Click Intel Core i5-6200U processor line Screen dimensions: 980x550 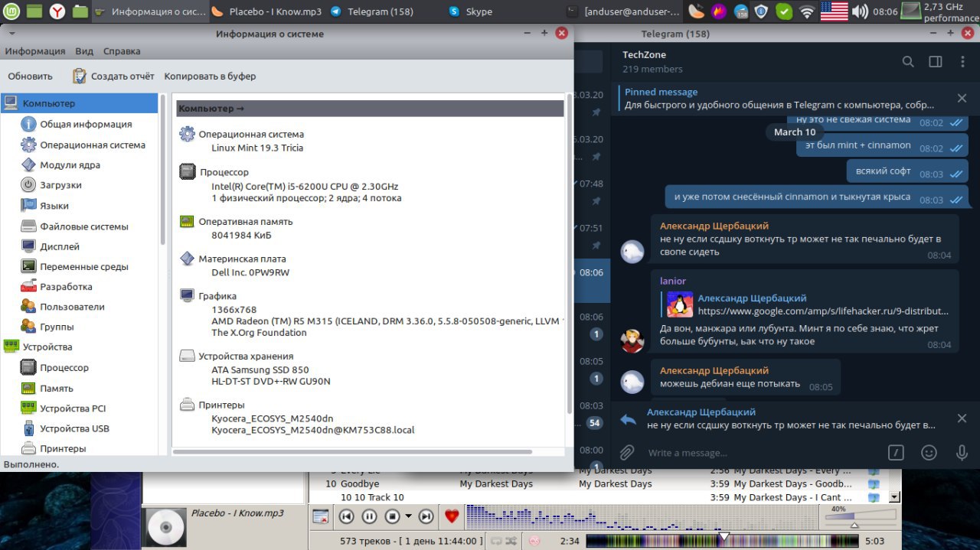pos(305,186)
